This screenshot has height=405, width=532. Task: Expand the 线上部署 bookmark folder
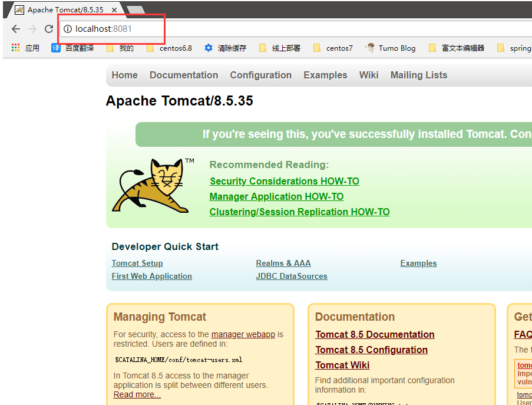point(280,48)
